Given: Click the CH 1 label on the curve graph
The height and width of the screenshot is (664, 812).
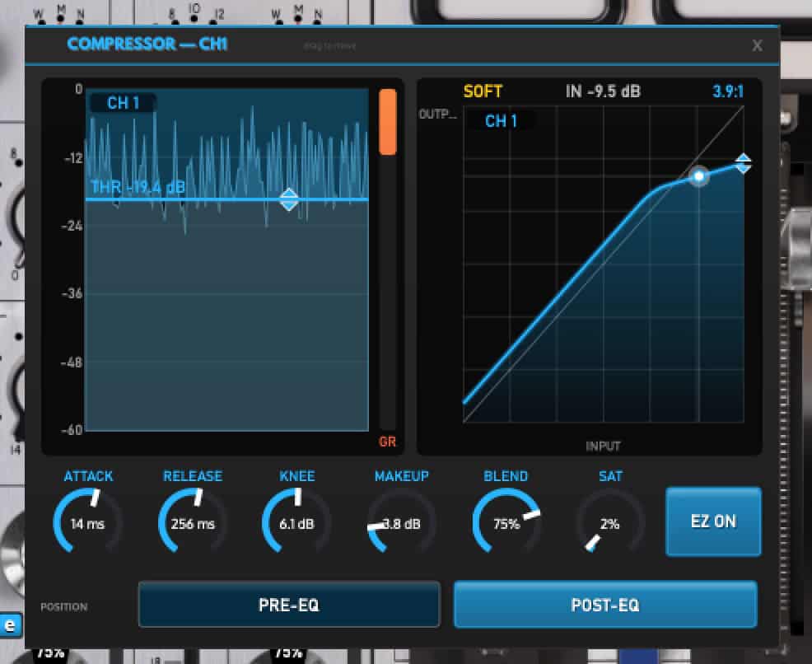Looking at the screenshot, I should 501,121.
